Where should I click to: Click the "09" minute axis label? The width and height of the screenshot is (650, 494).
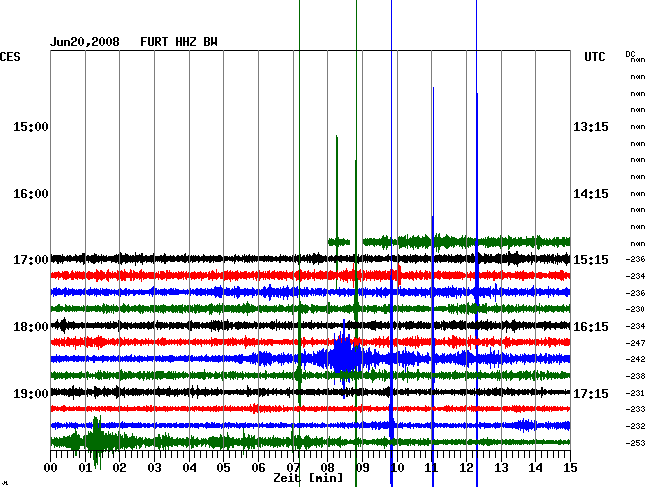362,468
